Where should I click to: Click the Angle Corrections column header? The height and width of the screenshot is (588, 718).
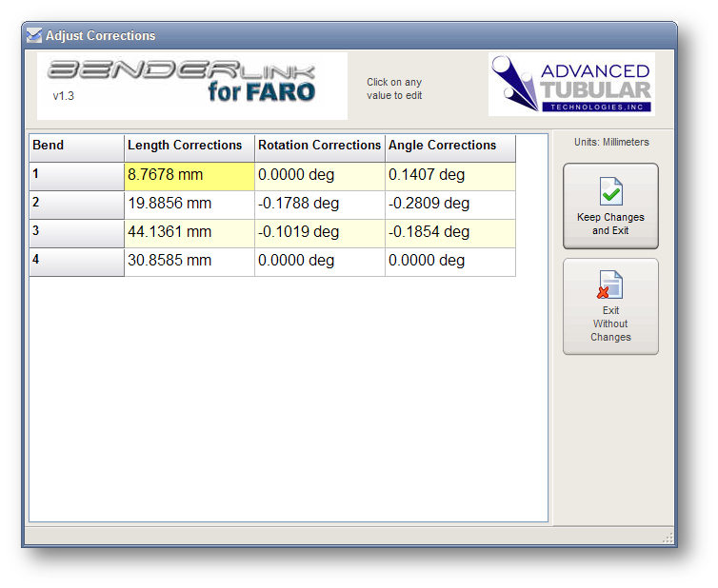[x=449, y=147]
